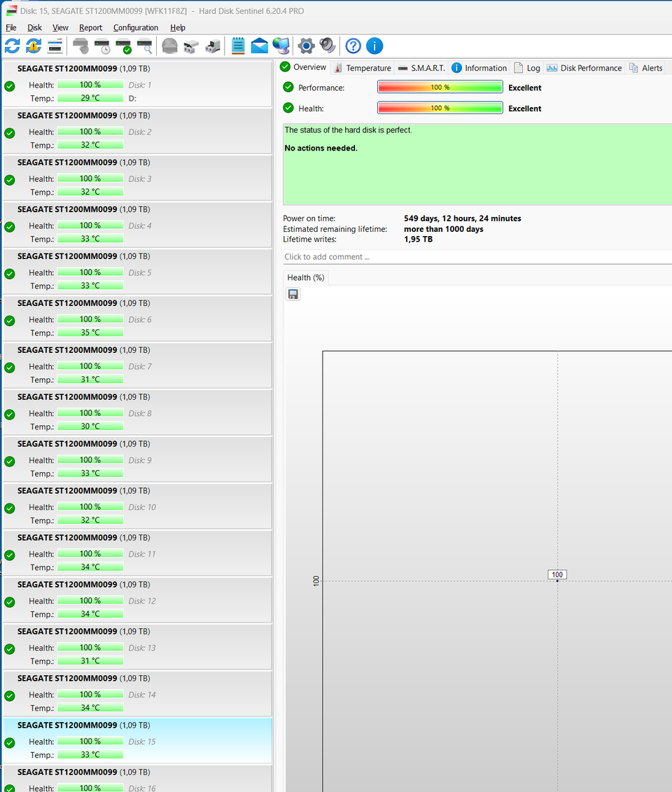Click the 'more than 1000 days' value
Viewport: 672px width, 792px height.
tap(443, 229)
